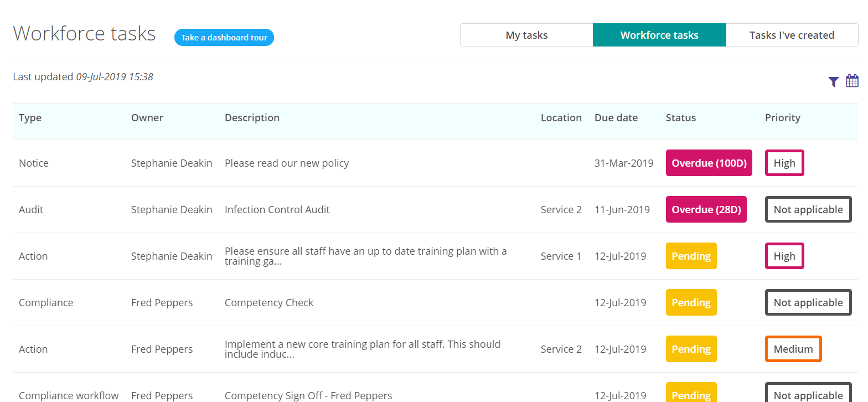The width and height of the screenshot is (868, 402).
Task: Switch to My tasks tab
Action: click(526, 35)
